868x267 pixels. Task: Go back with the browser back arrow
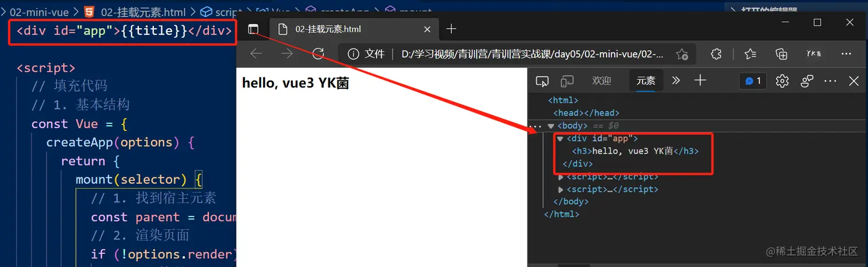click(x=256, y=54)
